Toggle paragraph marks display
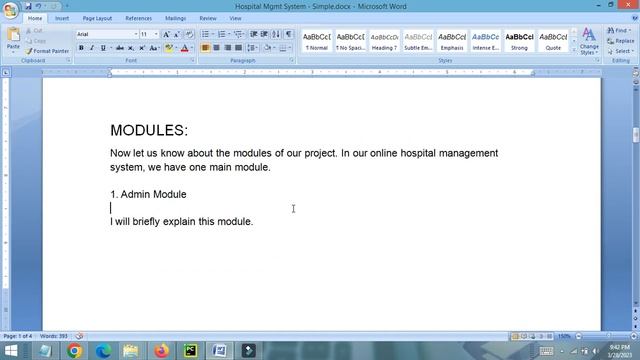This screenshot has height=360, width=640. (289, 34)
